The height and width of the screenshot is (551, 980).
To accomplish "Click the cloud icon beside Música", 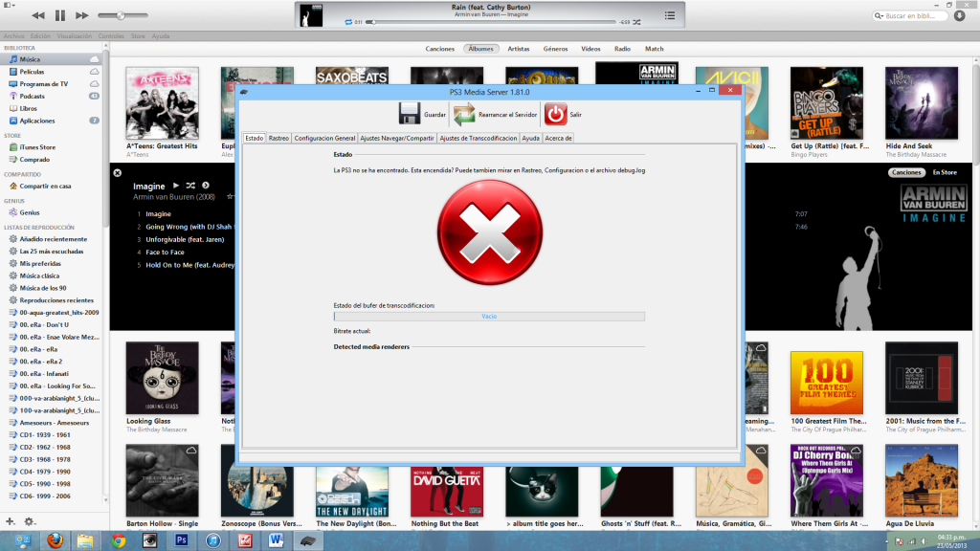I will pos(95,59).
